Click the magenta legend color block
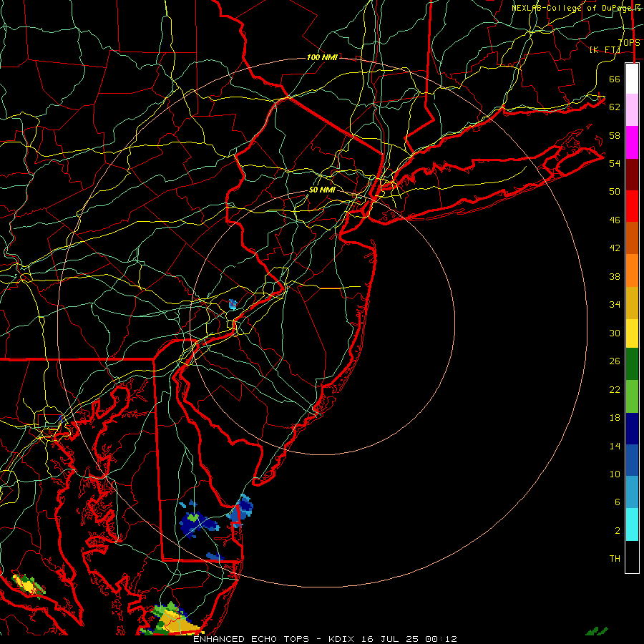 click(632, 142)
